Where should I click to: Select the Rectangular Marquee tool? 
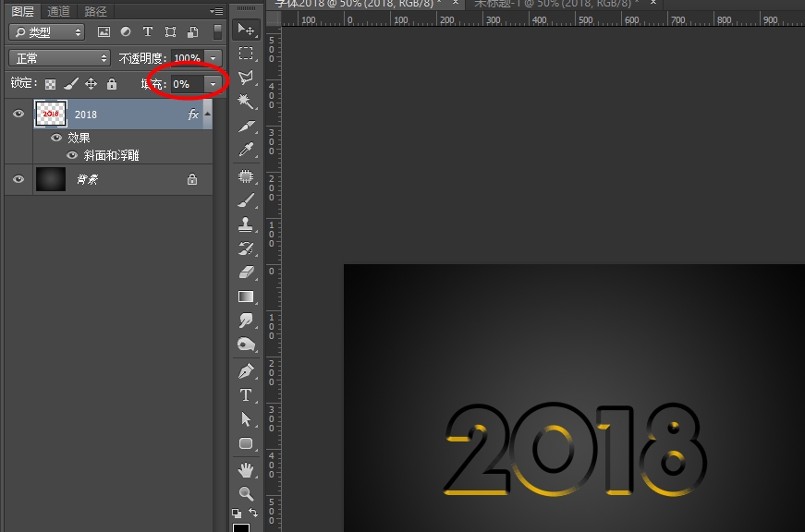pos(246,54)
